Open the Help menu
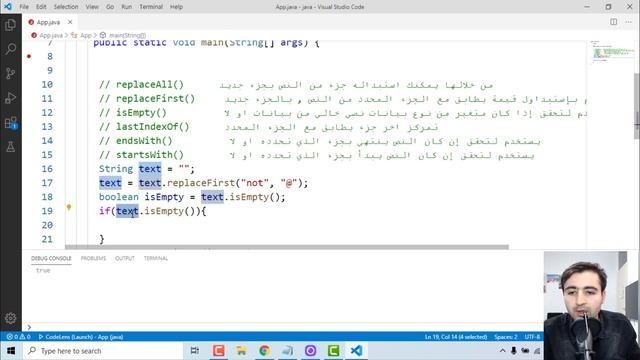640x360 pixels. (176, 7)
